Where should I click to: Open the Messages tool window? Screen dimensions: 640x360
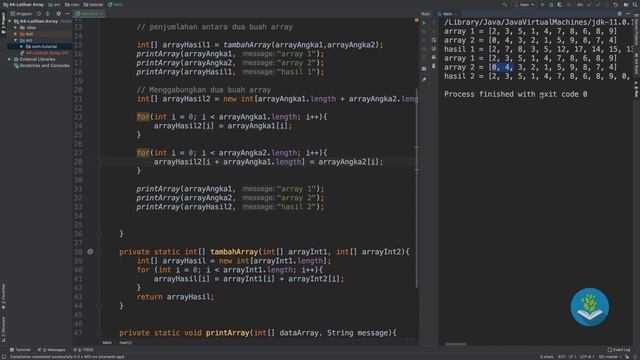(x=51, y=350)
